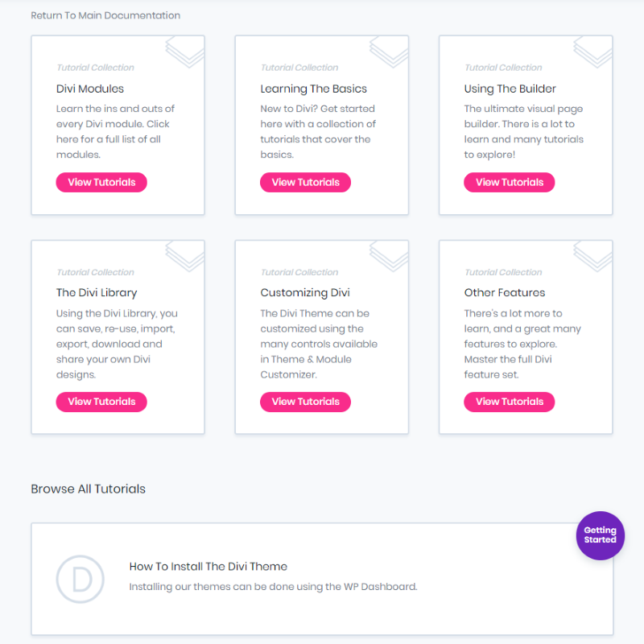Click layers icon on Using The Builder card
Screen dimensions: 644x644
point(593,52)
